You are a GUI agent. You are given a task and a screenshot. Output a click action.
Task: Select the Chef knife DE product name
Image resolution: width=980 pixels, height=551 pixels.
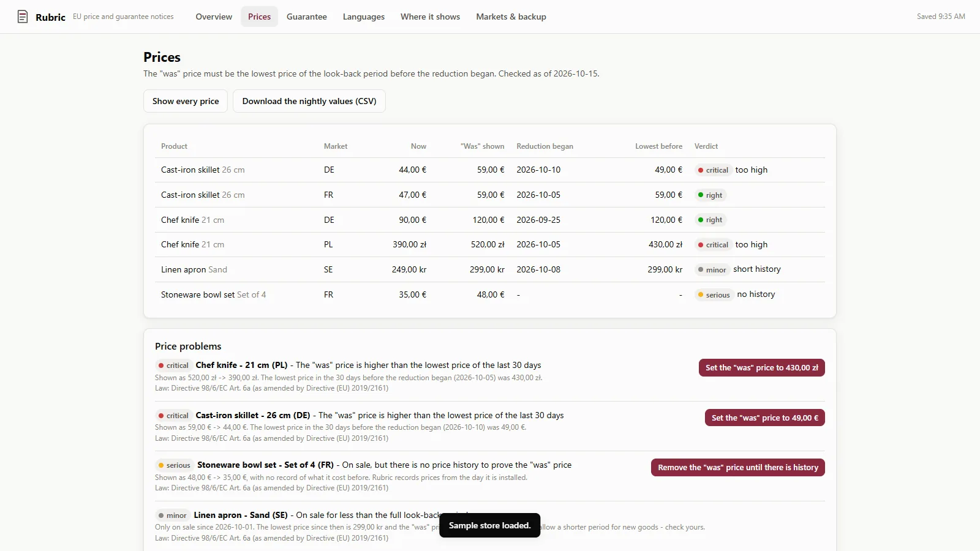pyautogui.click(x=192, y=220)
